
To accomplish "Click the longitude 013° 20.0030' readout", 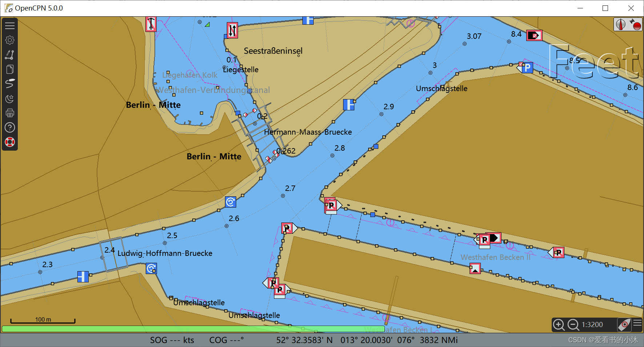I will (x=366, y=340).
